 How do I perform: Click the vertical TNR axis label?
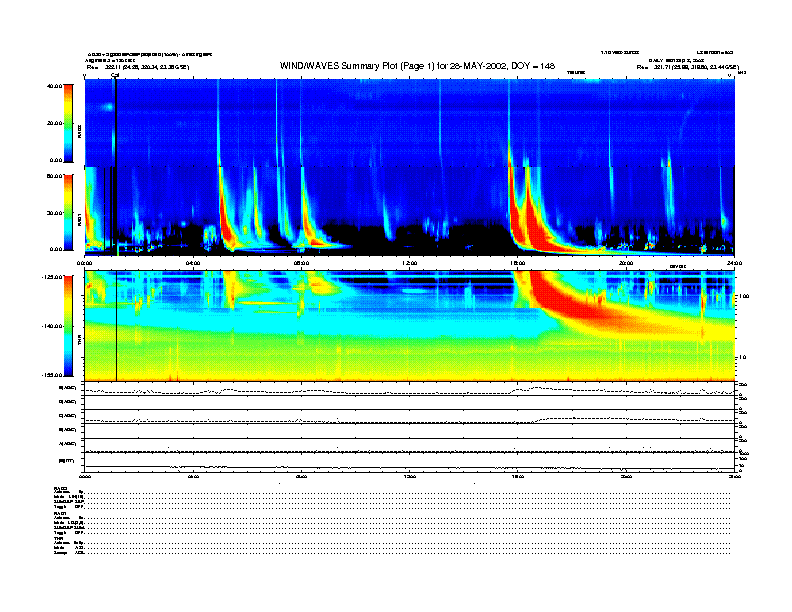(x=79, y=340)
